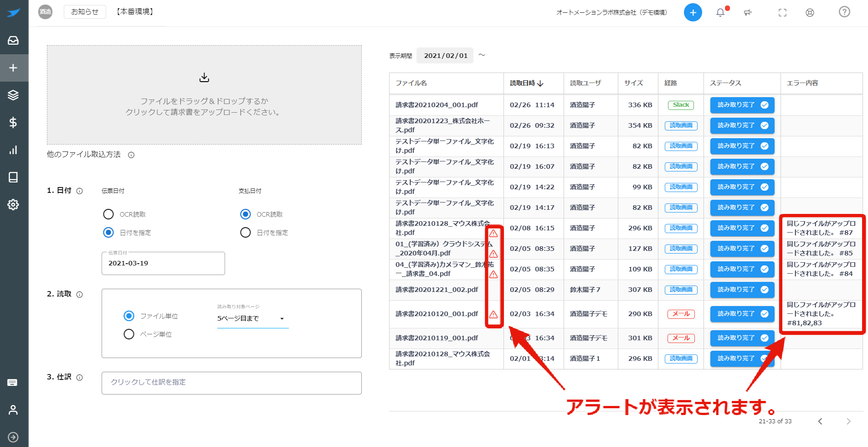The image size is (868, 447).
Task: Open the question mark help icon
Action: tap(844, 12)
